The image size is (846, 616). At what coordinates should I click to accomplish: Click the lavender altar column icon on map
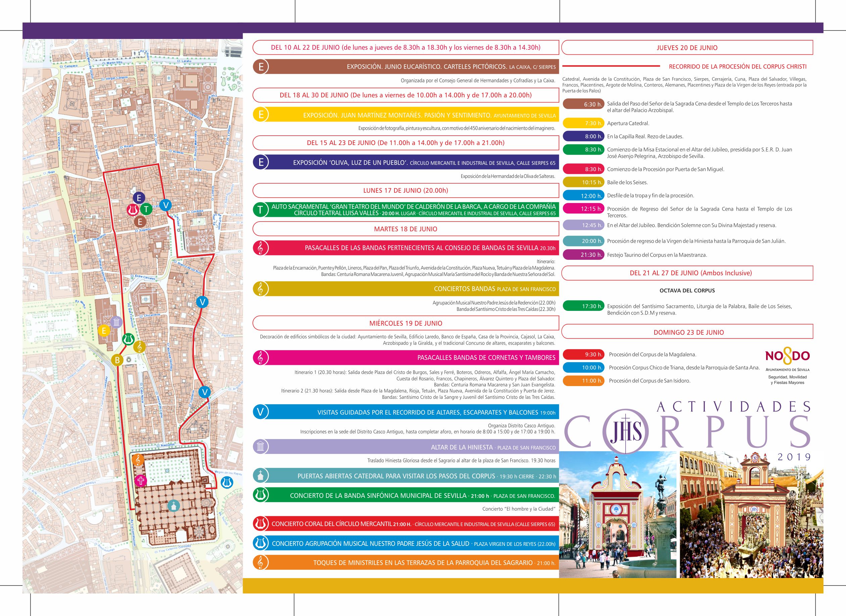click(116, 322)
